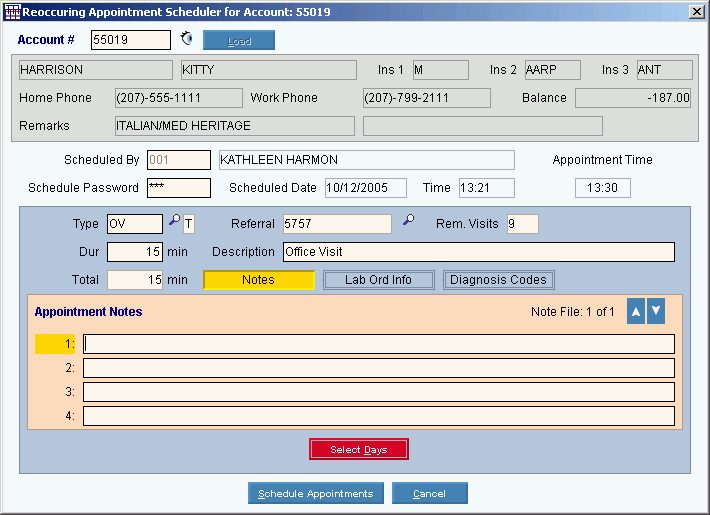
Task: Open the Notes tab button
Action: pos(259,280)
